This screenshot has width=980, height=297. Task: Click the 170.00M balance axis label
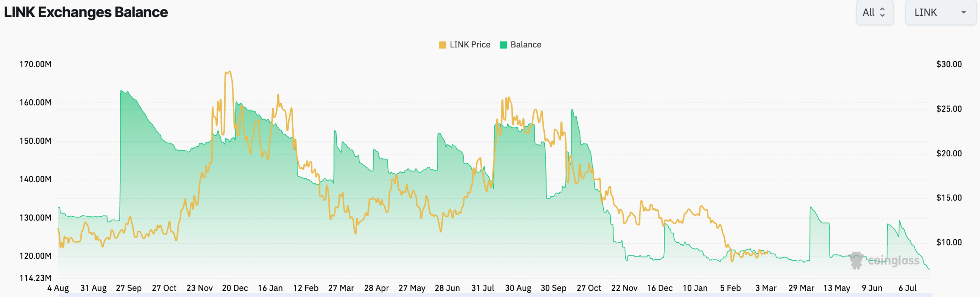point(36,64)
